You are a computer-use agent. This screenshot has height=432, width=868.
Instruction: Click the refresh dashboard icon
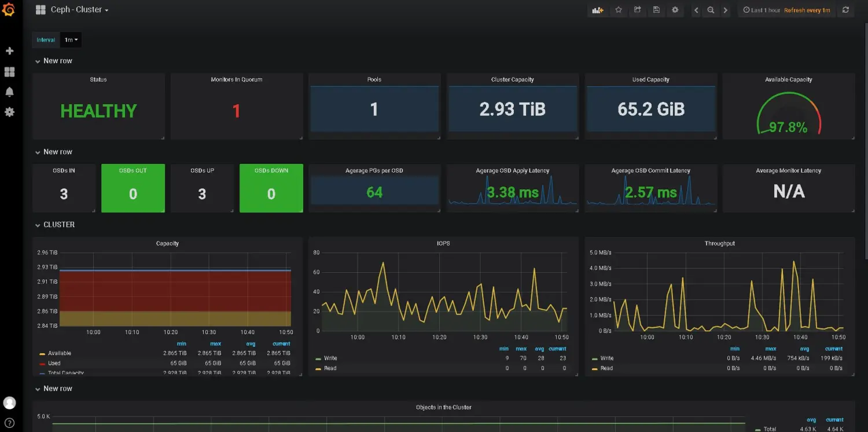point(845,10)
